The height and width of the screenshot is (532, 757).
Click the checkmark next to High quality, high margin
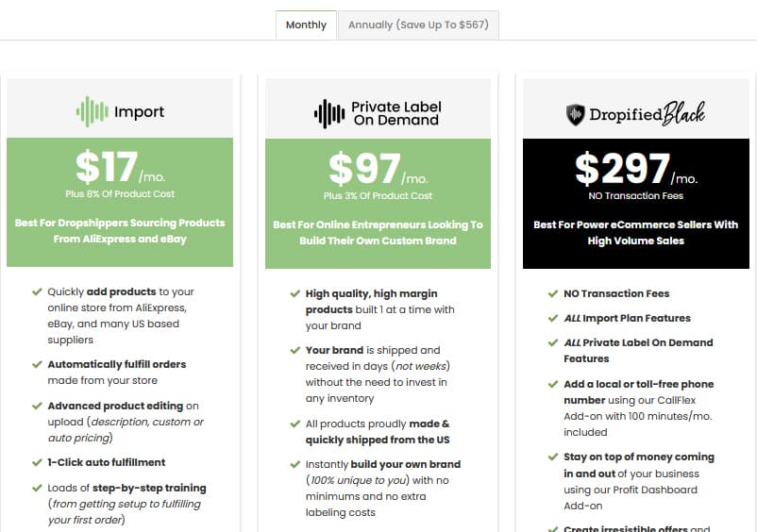coord(295,293)
